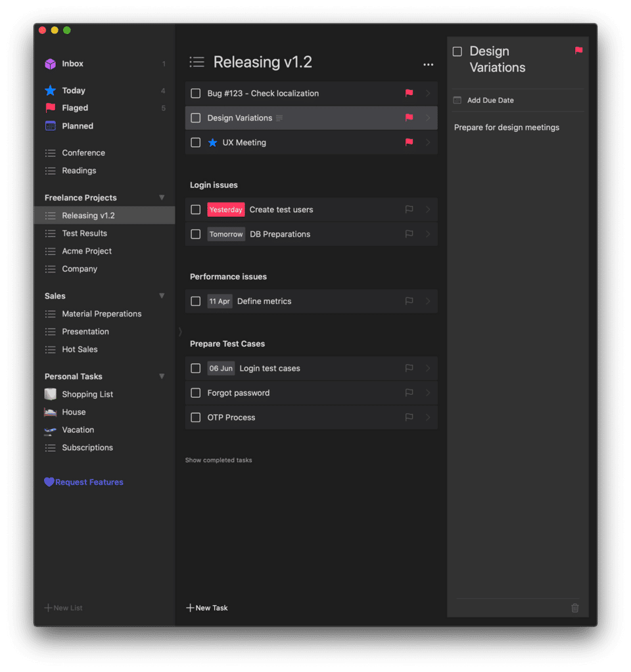Click Show completed tasks
Screen dimensions: 631x672
(218, 460)
